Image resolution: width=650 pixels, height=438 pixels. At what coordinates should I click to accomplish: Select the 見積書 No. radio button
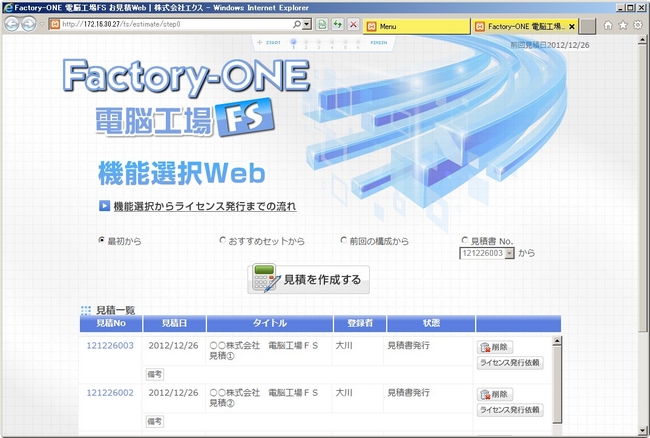pos(464,240)
